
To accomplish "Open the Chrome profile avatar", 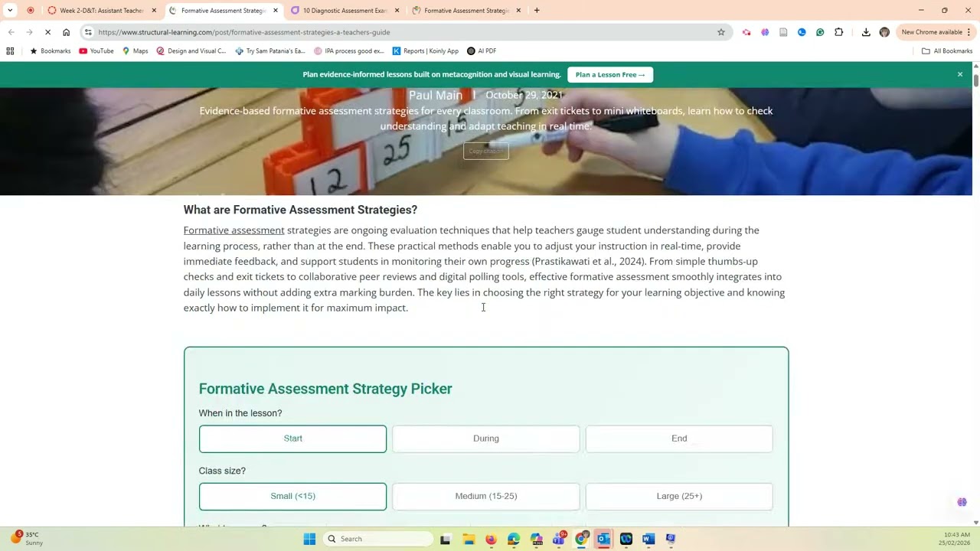I will 884,32.
